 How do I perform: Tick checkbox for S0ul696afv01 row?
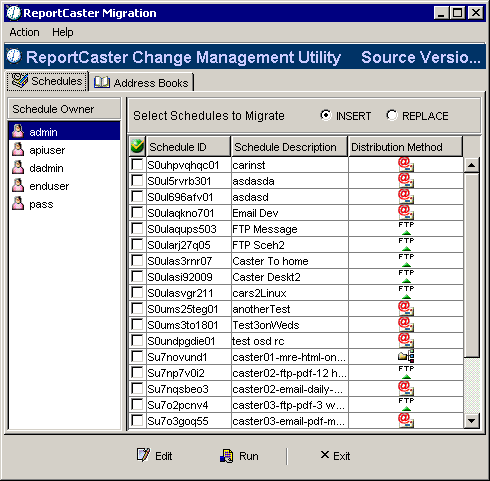(x=137, y=196)
